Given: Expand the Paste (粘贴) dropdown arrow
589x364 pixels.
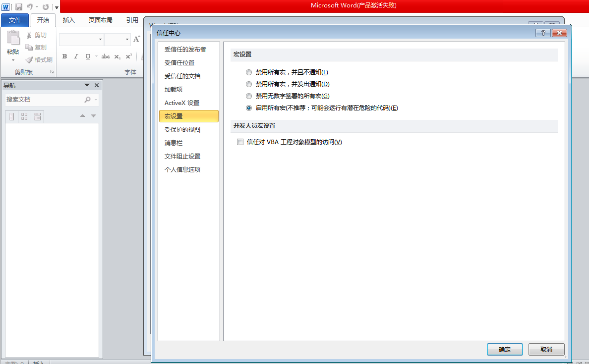Looking at the screenshot, I should (13, 60).
